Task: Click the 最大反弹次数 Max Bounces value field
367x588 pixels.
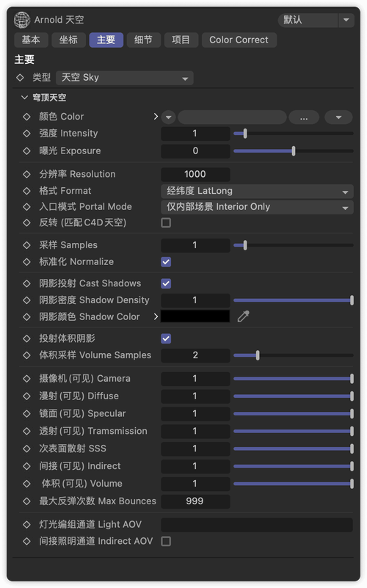Action: click(195, 501)
